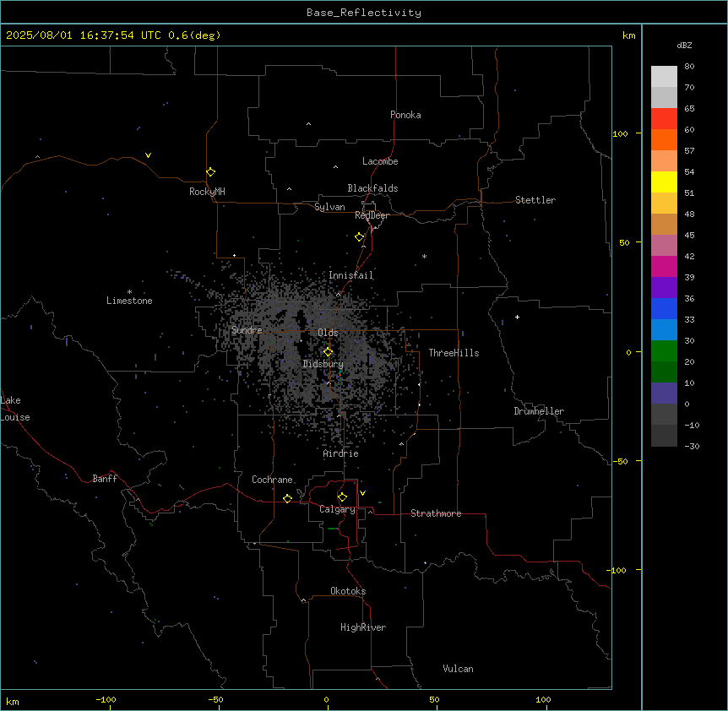Pick the magenta 42 to 39 dBZ swatch
This screenshot has height=711, width=728.
tap(664, 266)
